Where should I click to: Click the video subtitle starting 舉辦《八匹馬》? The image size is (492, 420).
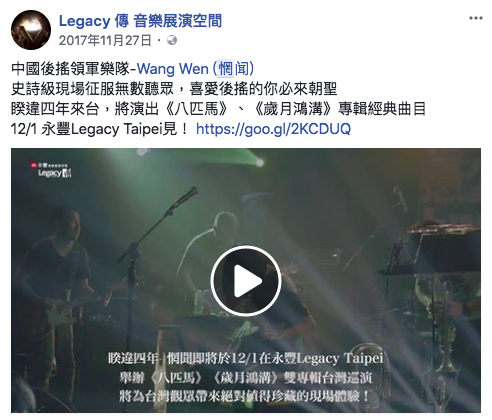click(246, 378)
